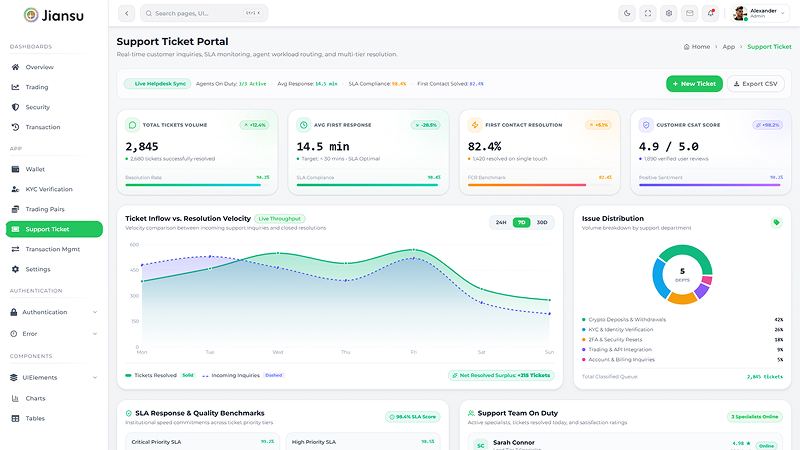Click the Resolution Rate progress bar
800x450 pixels.
(x=197, y=185)
